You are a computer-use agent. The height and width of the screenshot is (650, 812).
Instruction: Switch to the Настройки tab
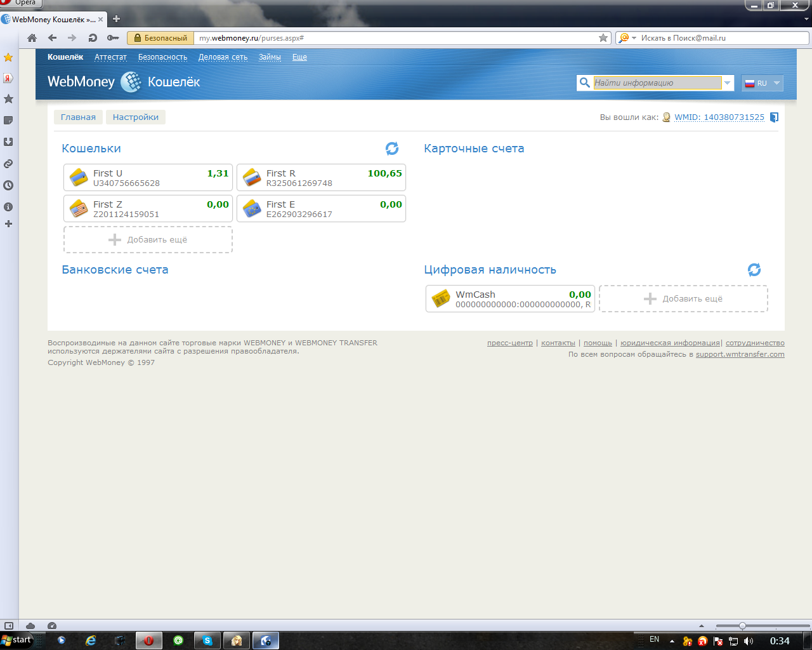click(x=136, y=117)
